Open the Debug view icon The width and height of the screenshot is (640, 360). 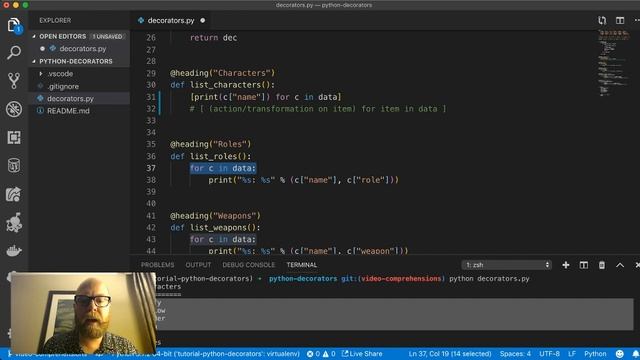click(x=14, y=109)
